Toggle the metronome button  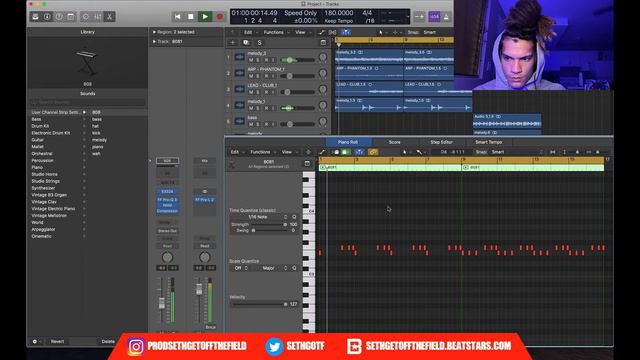click(446, 17)
